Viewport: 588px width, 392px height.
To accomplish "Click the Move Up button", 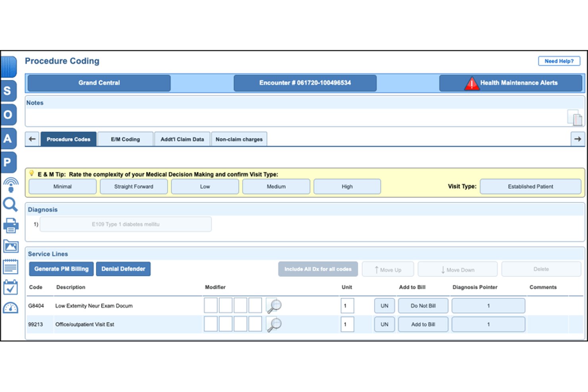I will coord(388,269).
